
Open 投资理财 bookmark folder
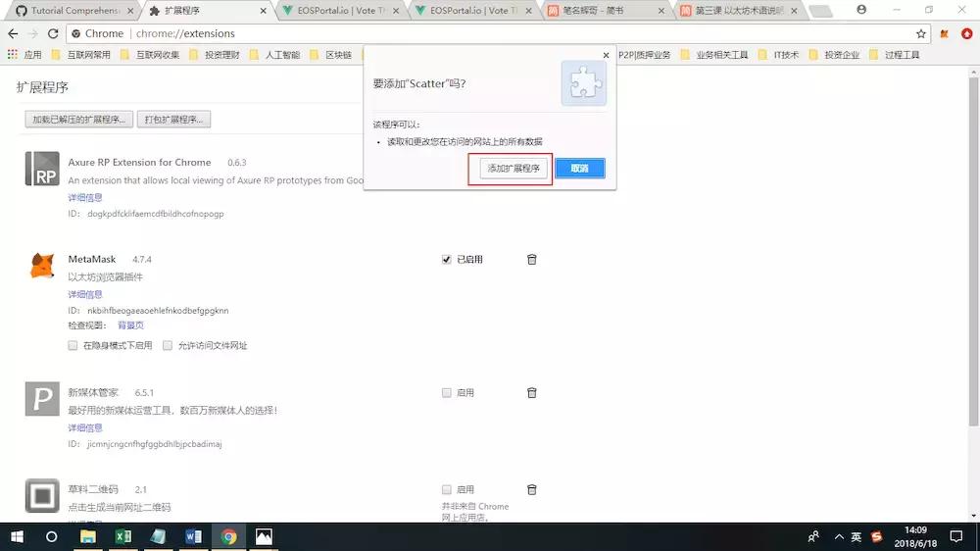pyautogui.click(x=215, y=55)
